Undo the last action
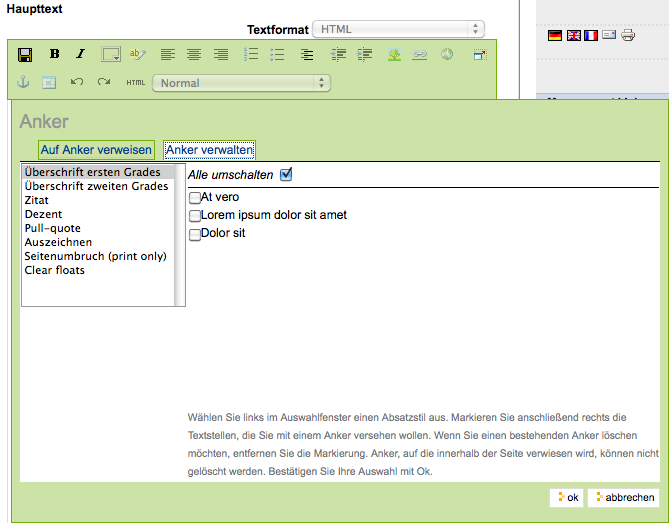Image resolution: width=669 pixels, height=523 pixels. point(76,81)
